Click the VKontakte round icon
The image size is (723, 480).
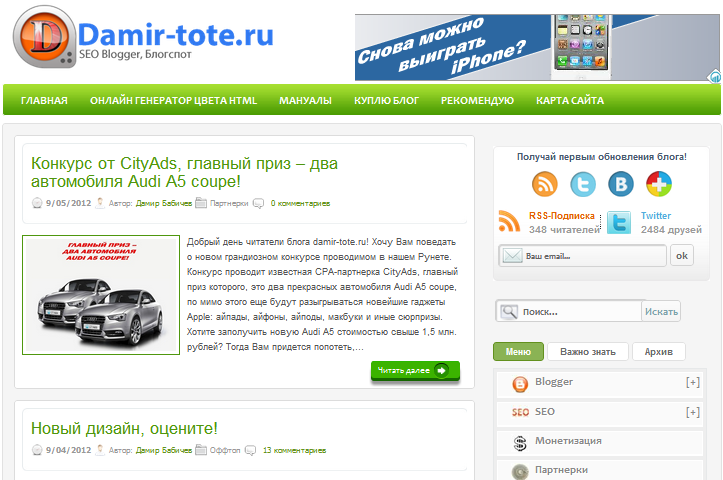621,184
